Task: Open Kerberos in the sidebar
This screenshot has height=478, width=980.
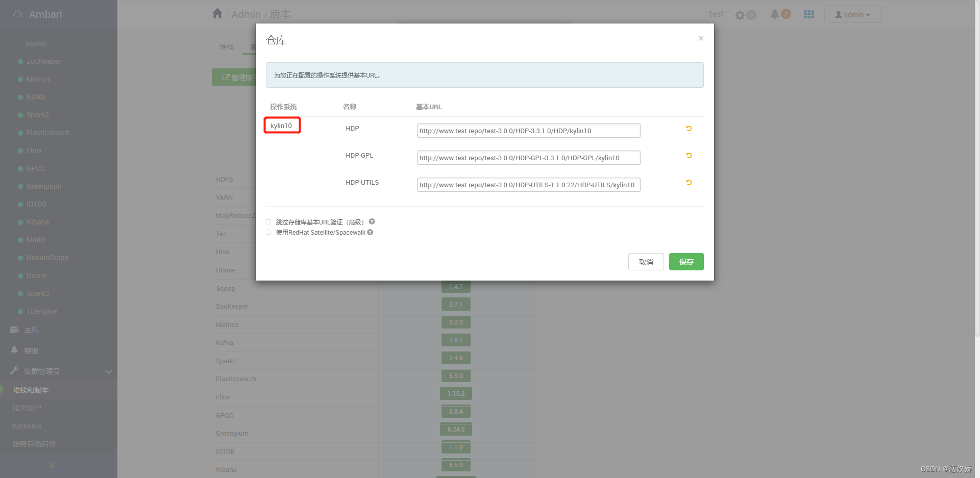Action: (27, 426)
